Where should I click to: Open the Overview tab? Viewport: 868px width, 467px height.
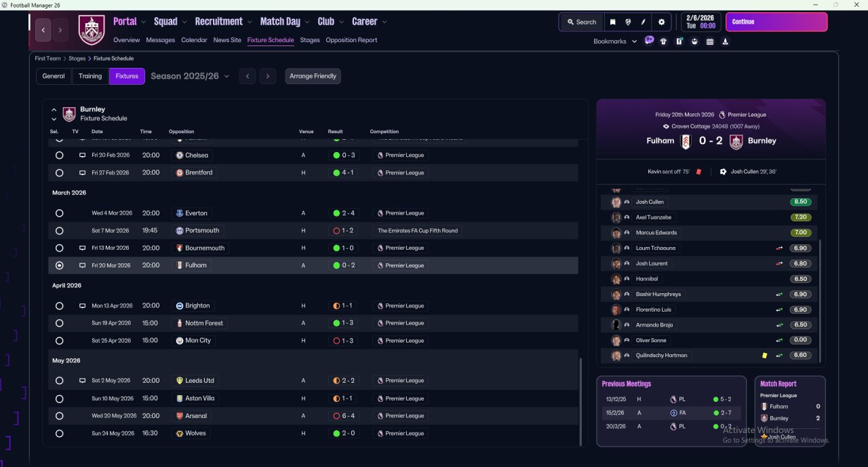point(127,40)
